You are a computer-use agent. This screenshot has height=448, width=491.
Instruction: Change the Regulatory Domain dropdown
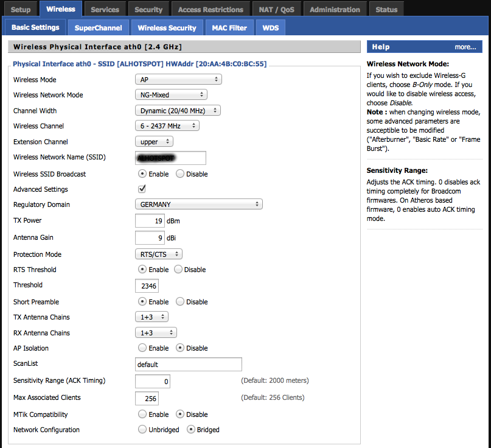coord(198,205)
